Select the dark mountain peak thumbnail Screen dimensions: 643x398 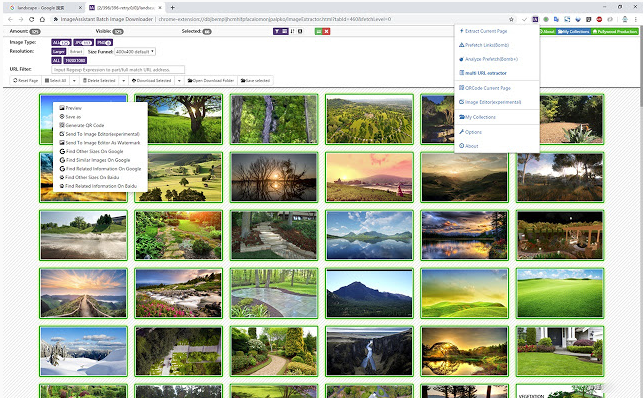[x=369, y=293]
